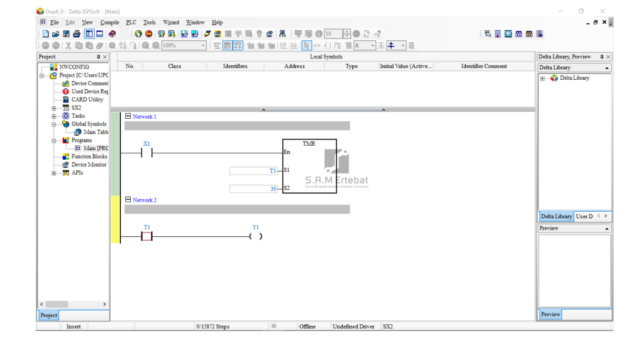The width and height of the screenshot is (644, 362).
Task: Expand the SX2 tree node
Action: [54, 108]
